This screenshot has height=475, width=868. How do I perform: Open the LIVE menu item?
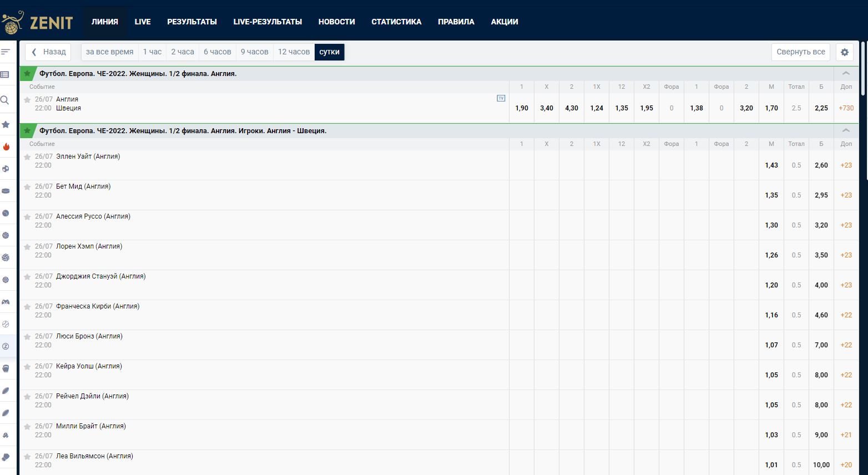click(x=143, y=22)
